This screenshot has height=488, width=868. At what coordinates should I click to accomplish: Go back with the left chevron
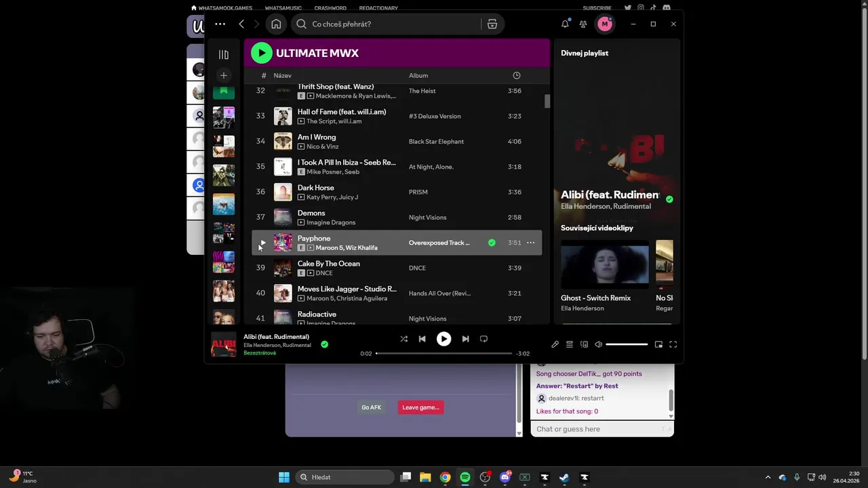pos(241,24)
